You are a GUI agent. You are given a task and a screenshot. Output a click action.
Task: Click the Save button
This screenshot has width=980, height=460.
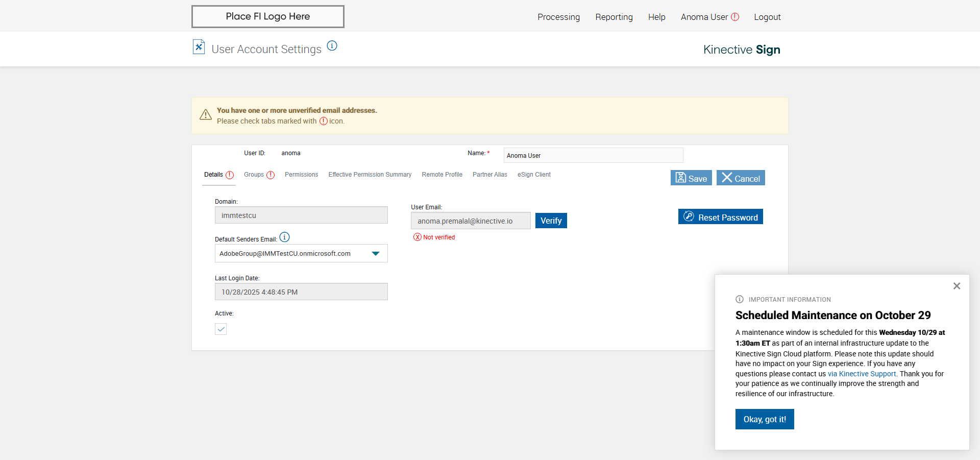pyautogui.click(x=691, y=178)
